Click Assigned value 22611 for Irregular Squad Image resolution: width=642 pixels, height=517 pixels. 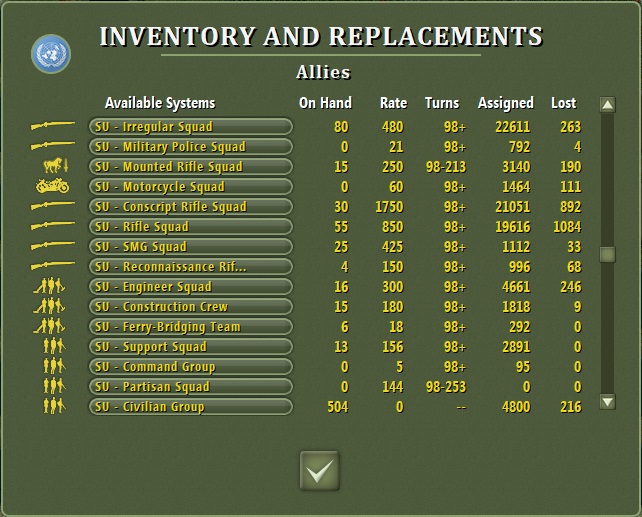[x=513, y=127]
